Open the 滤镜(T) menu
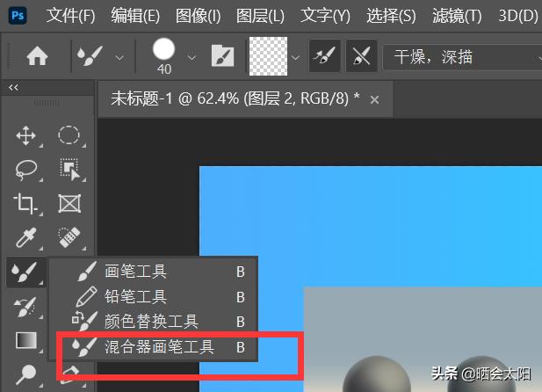The height and width of the screenshot is (392, 542). 458,16
